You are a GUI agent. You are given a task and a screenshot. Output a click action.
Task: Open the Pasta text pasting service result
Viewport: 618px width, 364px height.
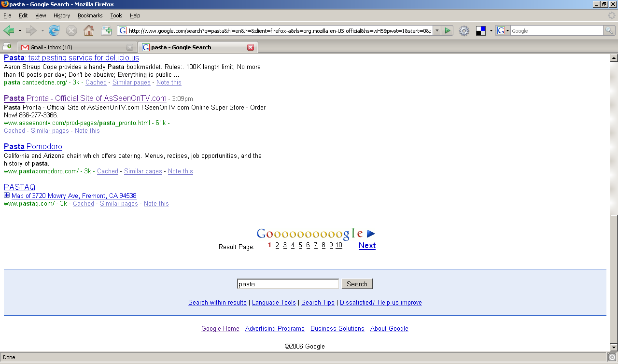click(71, 58)
